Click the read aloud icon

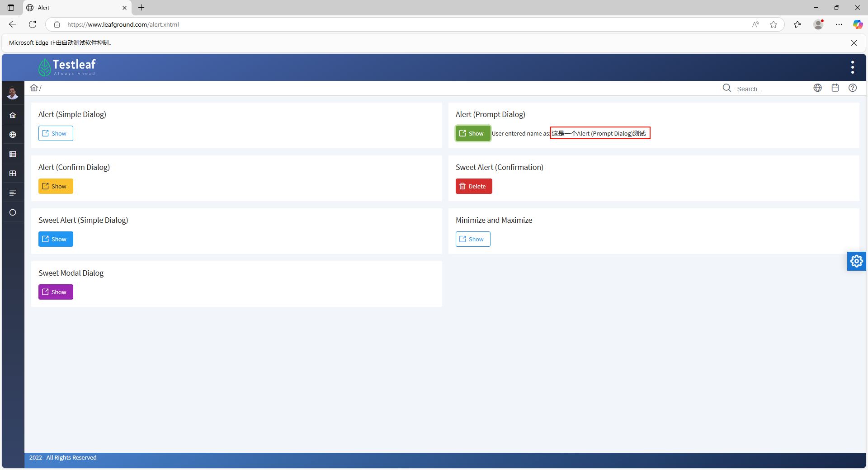coord(755,24)
